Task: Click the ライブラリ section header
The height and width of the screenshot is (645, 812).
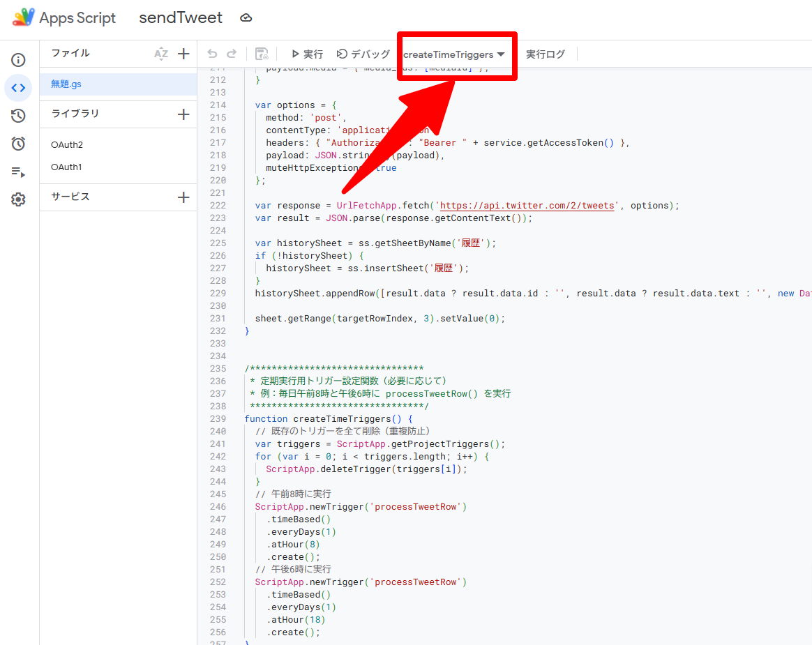Action: point(75,114)
